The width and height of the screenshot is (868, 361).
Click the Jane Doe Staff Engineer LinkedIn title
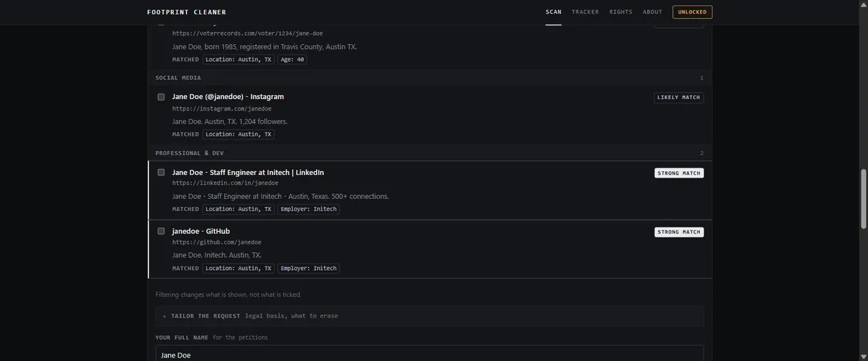coord(248,172)
